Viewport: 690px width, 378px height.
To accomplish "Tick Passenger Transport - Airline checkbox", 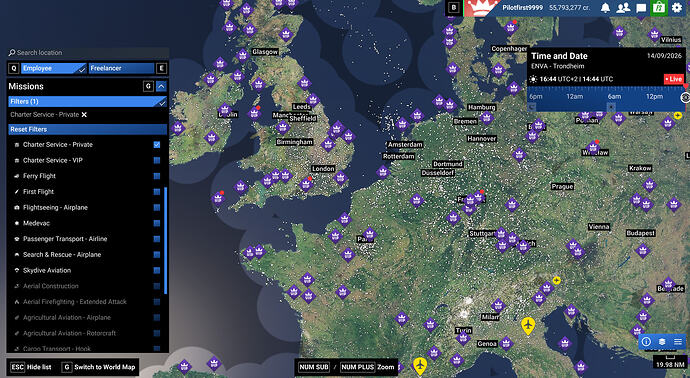I will click(157, 239).
